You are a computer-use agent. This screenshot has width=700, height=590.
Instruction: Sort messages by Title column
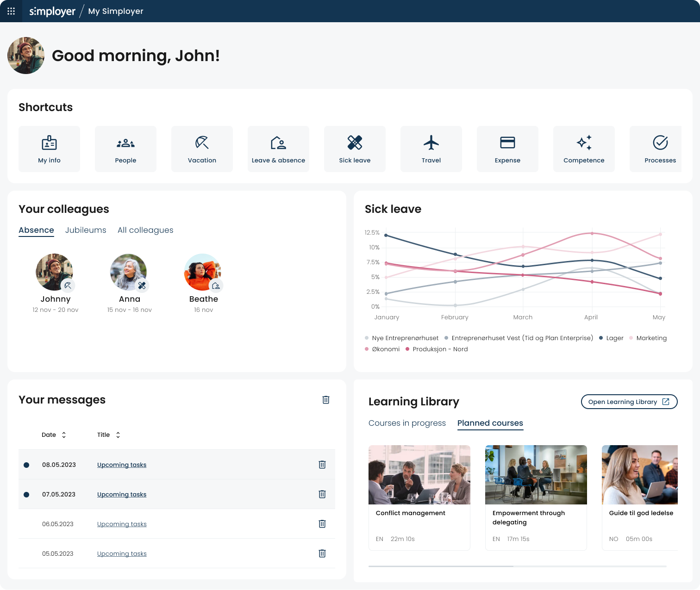tap(108, 435)
